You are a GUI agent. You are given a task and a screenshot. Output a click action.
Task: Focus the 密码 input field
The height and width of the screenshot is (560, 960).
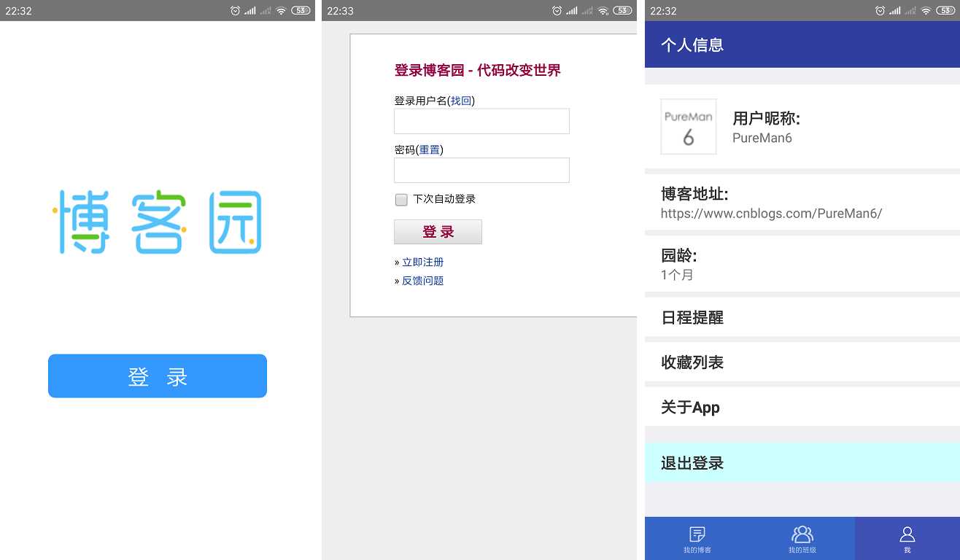pyautogui.click(x=481, y=170)
